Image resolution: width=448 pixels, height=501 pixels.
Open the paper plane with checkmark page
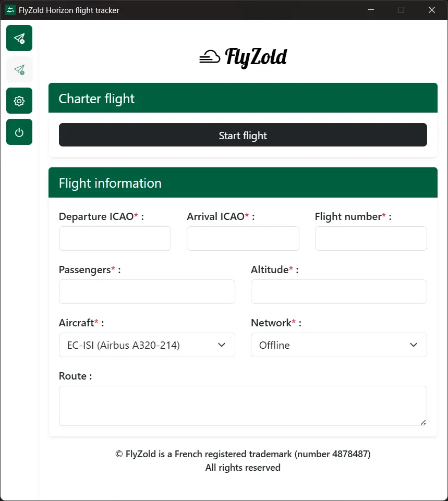(19, 38)
